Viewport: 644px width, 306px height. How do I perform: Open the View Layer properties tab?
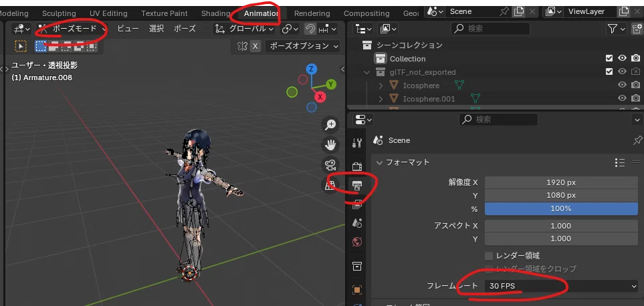357,204
